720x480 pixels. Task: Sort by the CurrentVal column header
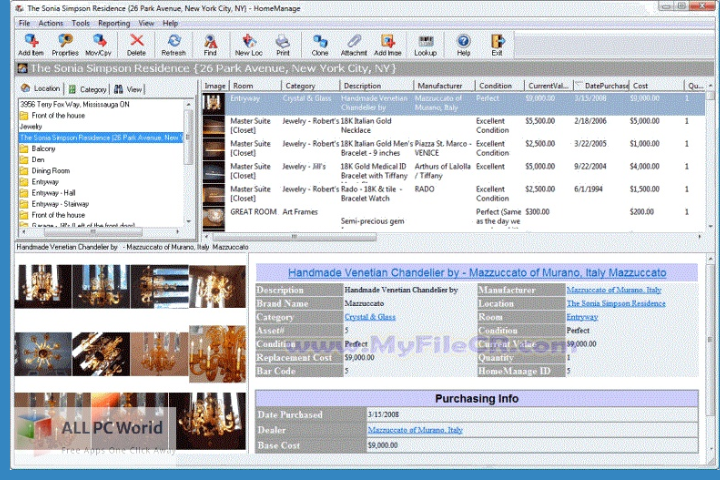(x=549, y=85)
